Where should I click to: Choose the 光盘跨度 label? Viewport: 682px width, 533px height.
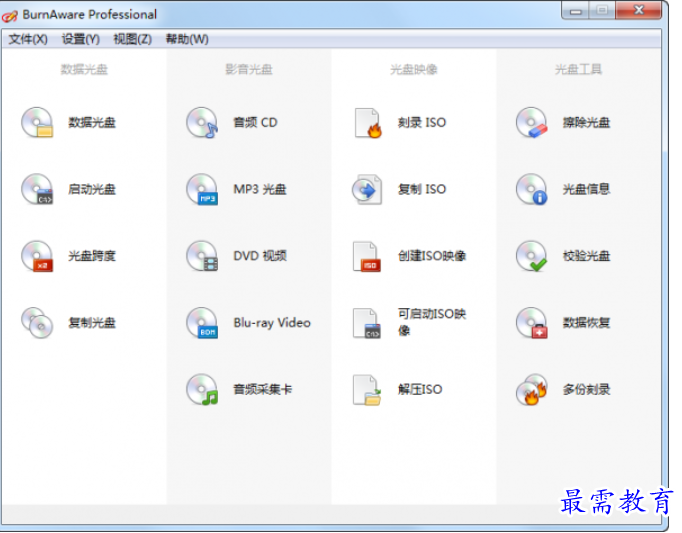[92, 256]
